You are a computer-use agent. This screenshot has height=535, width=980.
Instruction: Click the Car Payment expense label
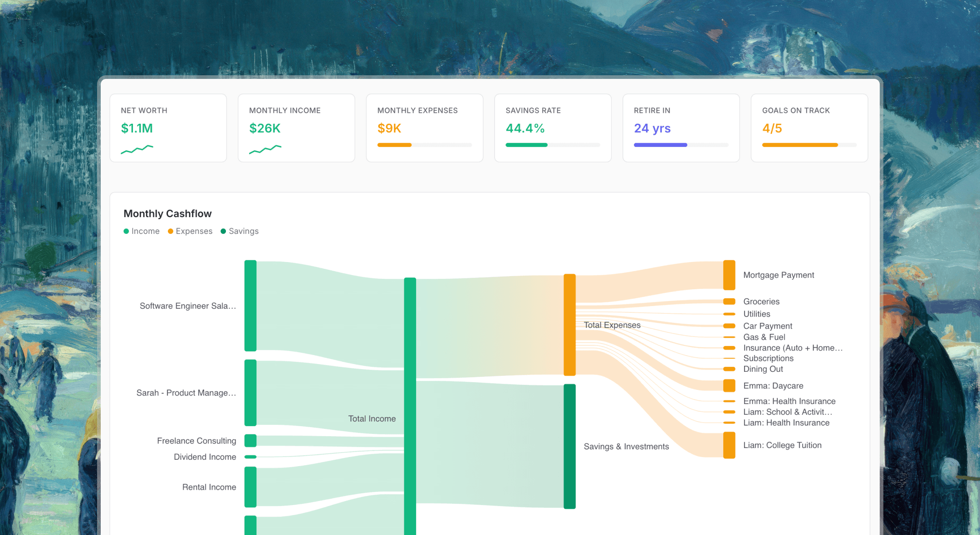click(768, 326)
